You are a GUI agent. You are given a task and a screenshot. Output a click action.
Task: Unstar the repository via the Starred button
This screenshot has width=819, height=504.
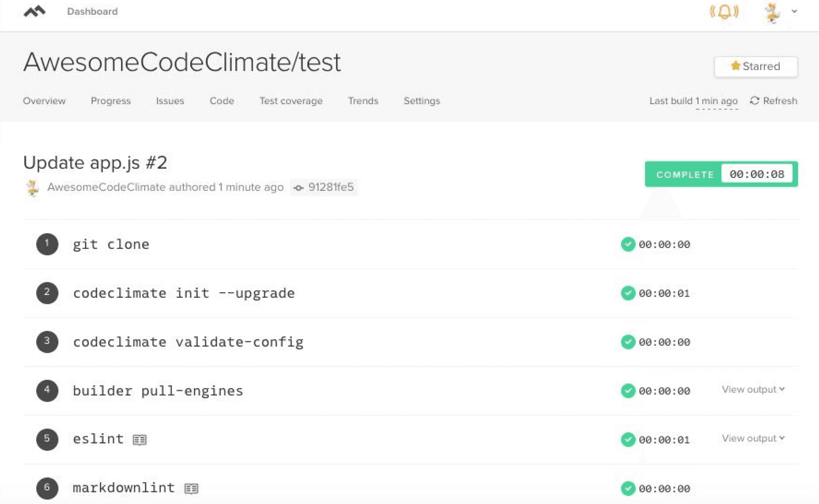[x=755, y=66]
